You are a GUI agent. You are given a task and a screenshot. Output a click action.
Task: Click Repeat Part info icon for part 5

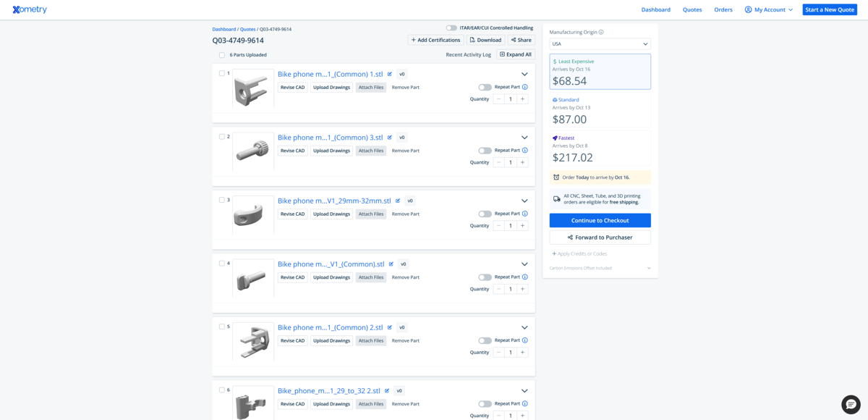(525, 340)
